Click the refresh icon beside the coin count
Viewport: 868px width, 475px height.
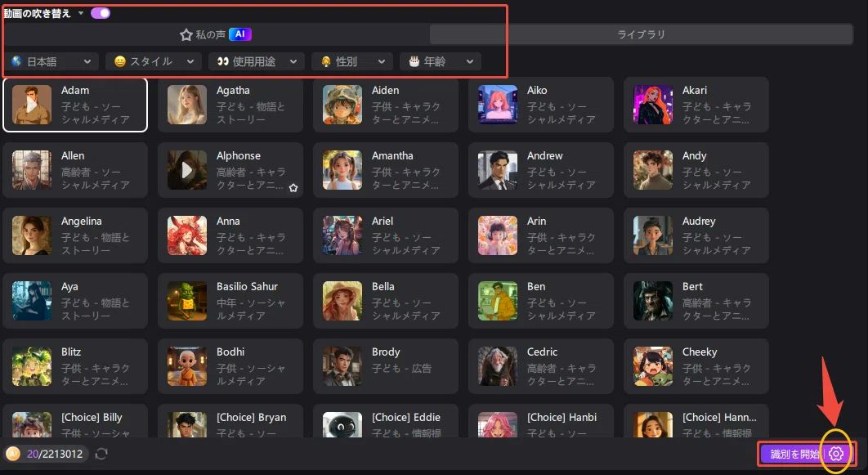coord(101,454)
